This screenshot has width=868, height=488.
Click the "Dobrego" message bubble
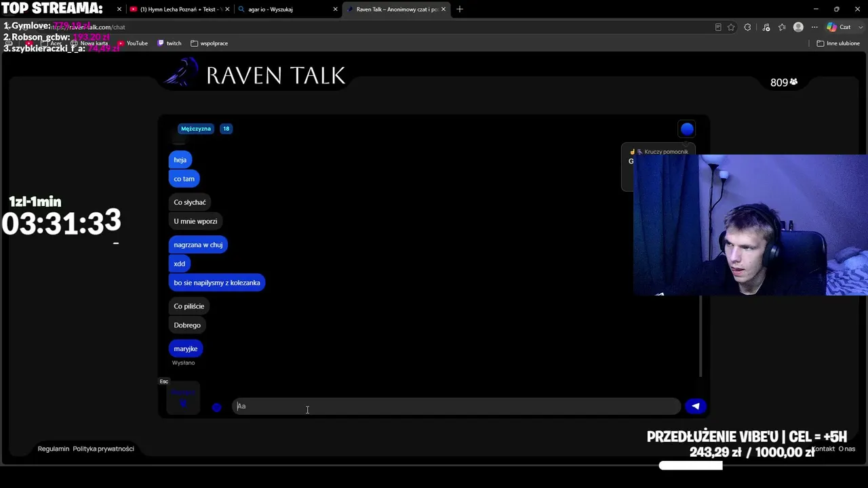[x=187, y=325]
